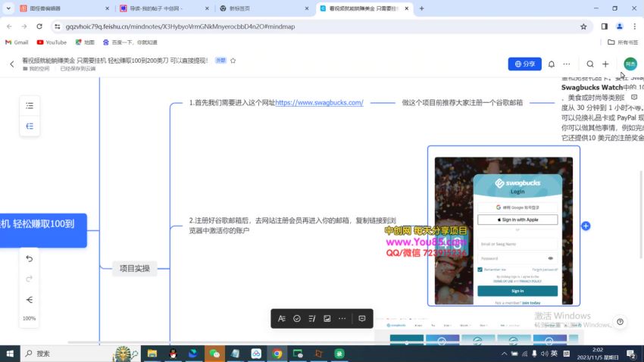Image resolution: width=644 pixels, height=362 pixels.
Task: Switch to mind map view icon
Action: 30,126
